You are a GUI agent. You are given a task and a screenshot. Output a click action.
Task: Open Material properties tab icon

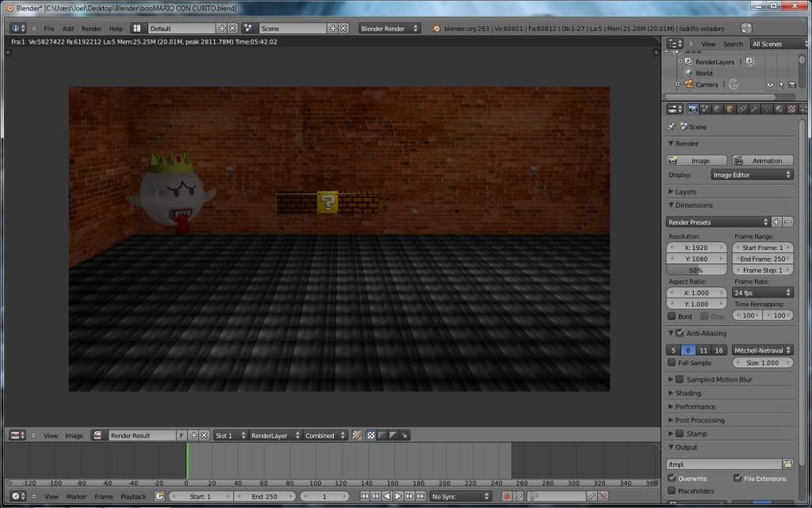tap(779, 109)
